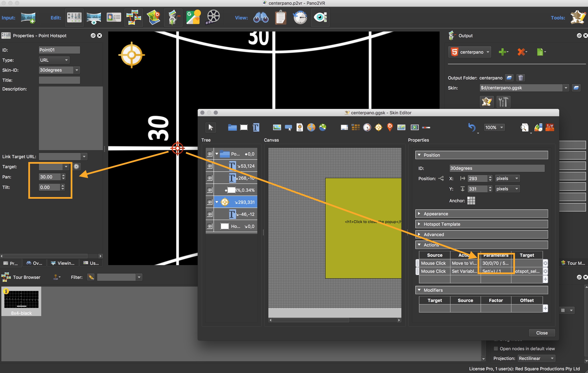
Task: Expand the Hotspot Template section
Action: [x=481, y=224]
